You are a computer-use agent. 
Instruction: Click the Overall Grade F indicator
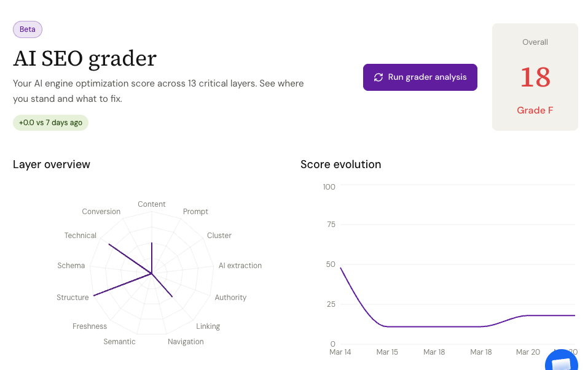click(x=535, y=110)
